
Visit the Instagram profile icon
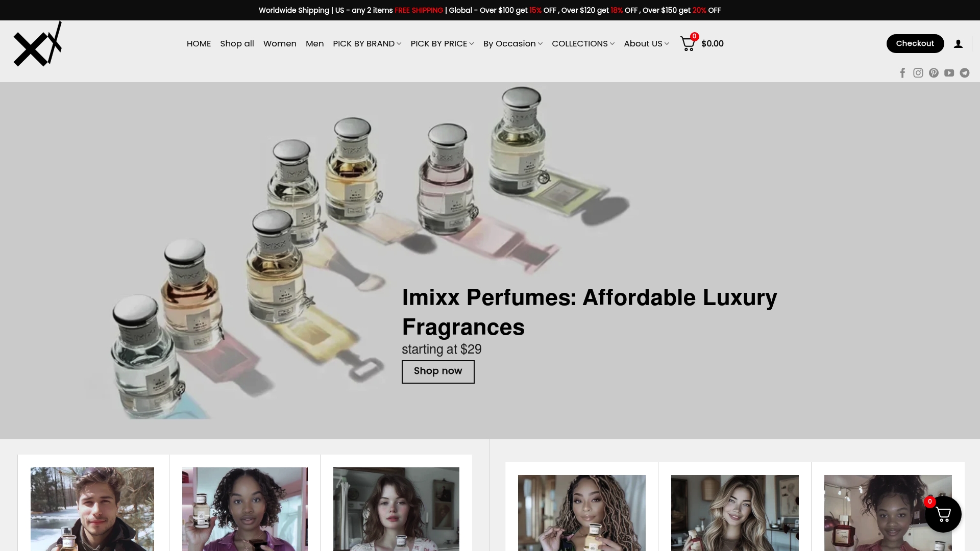[x=918, y=73]
